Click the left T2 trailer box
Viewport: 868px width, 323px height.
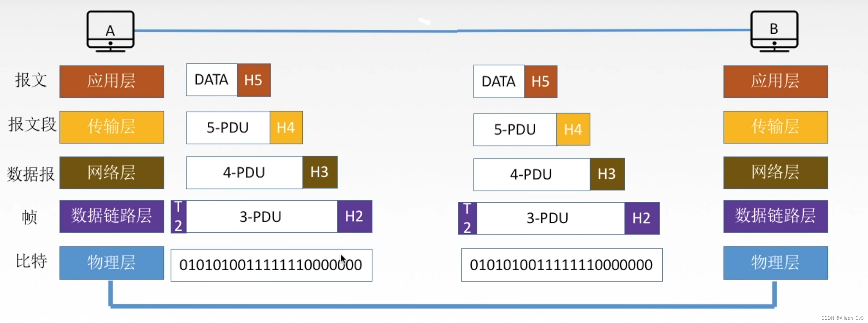[x=178, y=216]
